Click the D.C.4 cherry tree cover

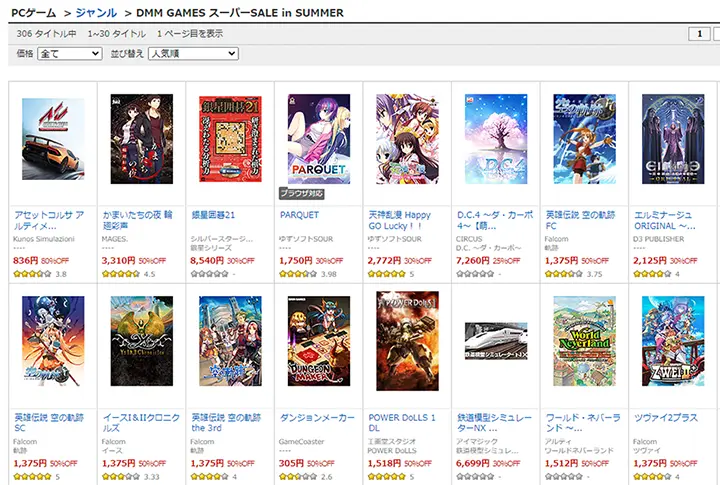[x=496, y=139]
